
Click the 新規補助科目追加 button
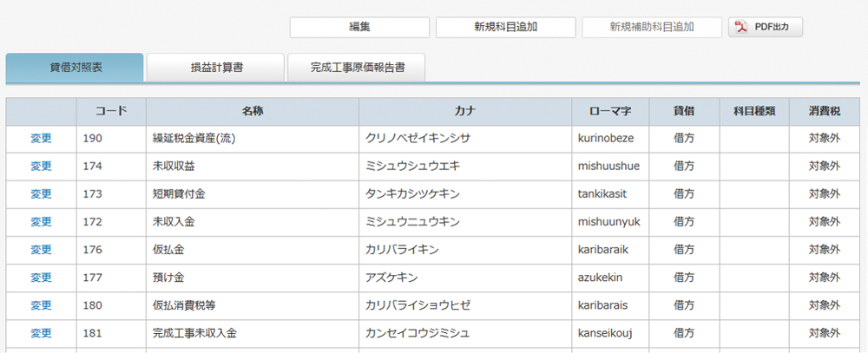pos(652,27)
